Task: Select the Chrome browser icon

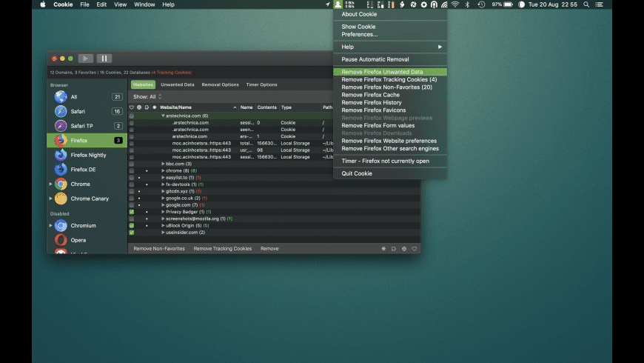Action: click(61, 184)
